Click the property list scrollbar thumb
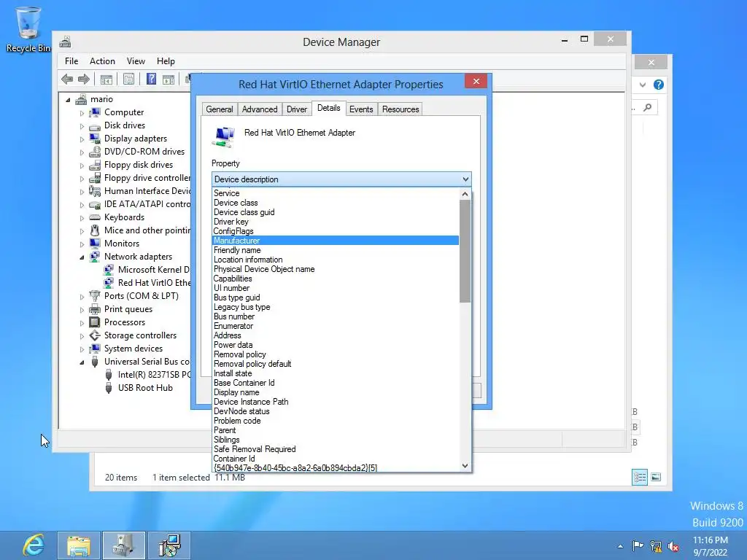This screenshot has height=560, width=747. point(465,251)
